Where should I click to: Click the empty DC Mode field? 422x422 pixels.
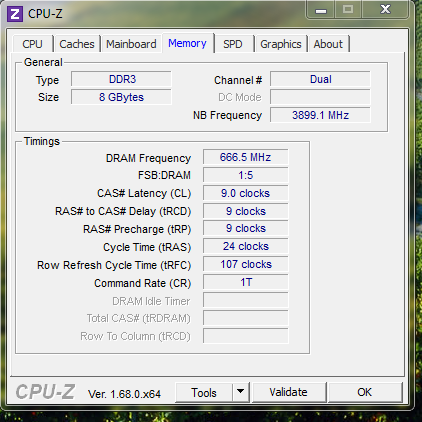pyautogui.click(x=320, y=97)
